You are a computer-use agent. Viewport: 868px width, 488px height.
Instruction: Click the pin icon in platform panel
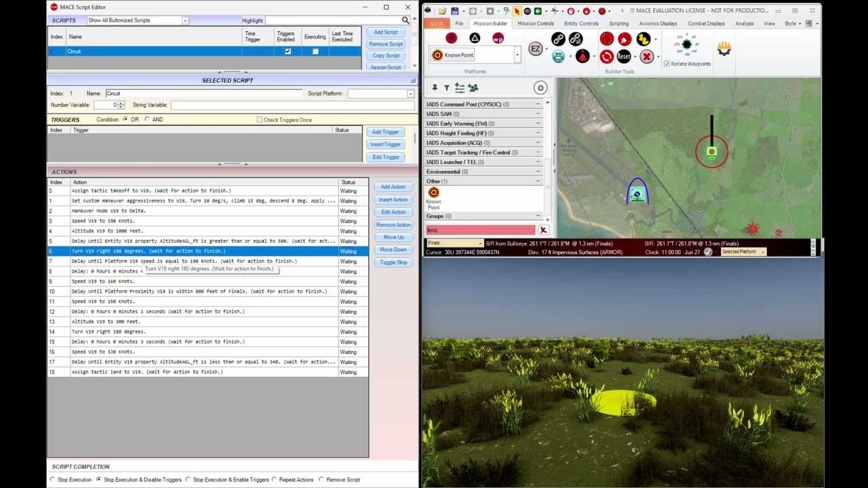[x=434, y=87]
